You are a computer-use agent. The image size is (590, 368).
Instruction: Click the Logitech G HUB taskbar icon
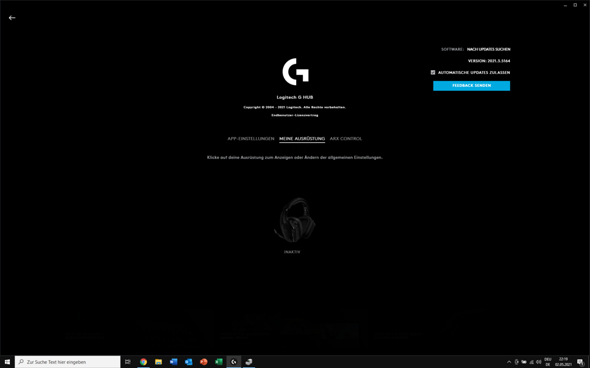point(234,362)
